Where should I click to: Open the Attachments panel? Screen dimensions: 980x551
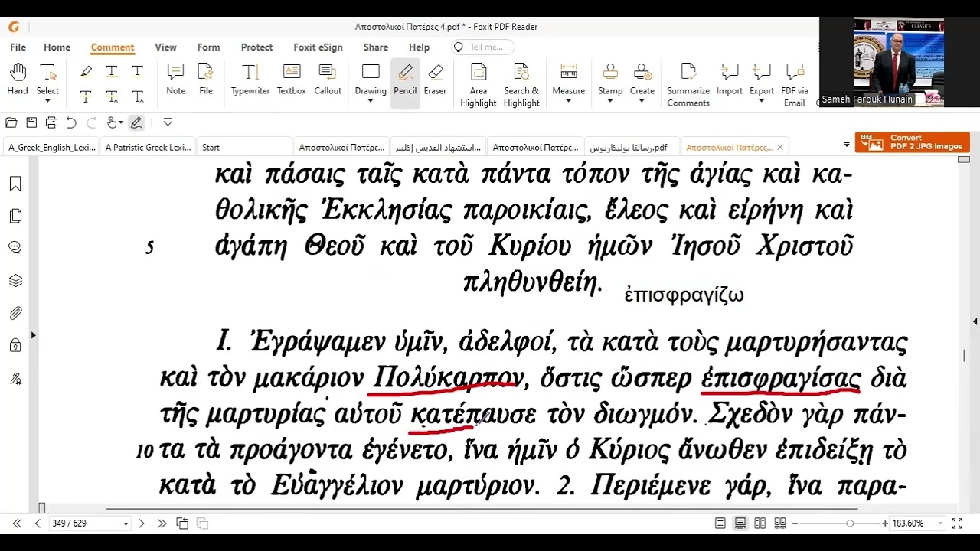click(15, 313)
